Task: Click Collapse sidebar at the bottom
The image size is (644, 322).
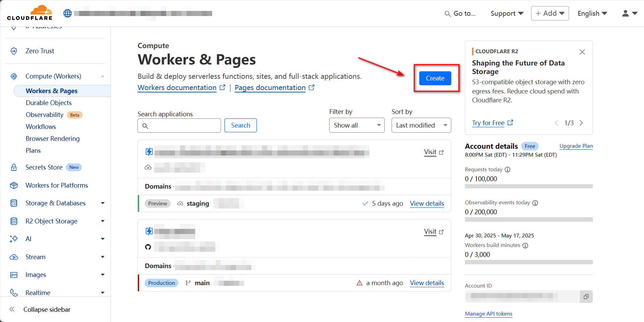Action: (x=47, y=309)
